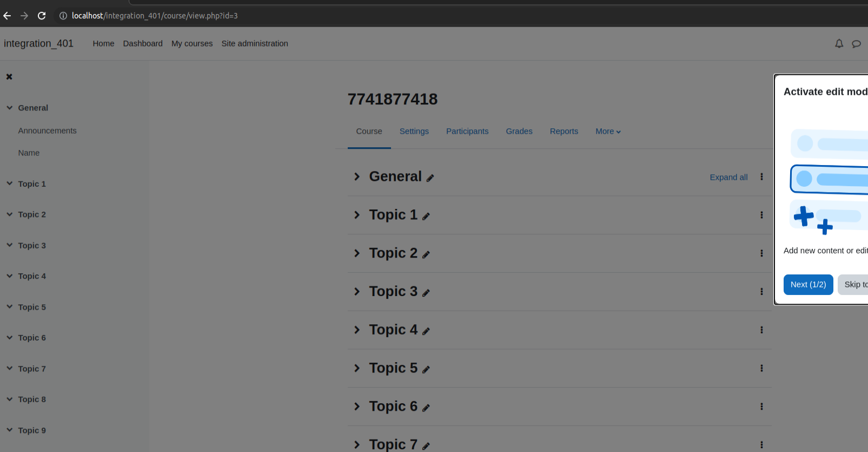868x452 pixels.
Task: Open Topic 1 three-dot action menu
Action: coord(761,215)
